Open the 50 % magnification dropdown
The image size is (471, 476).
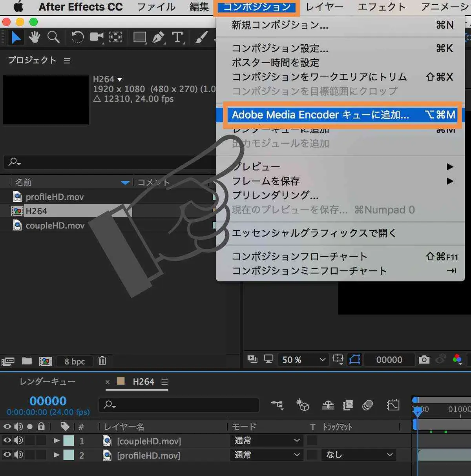[303, 359]
